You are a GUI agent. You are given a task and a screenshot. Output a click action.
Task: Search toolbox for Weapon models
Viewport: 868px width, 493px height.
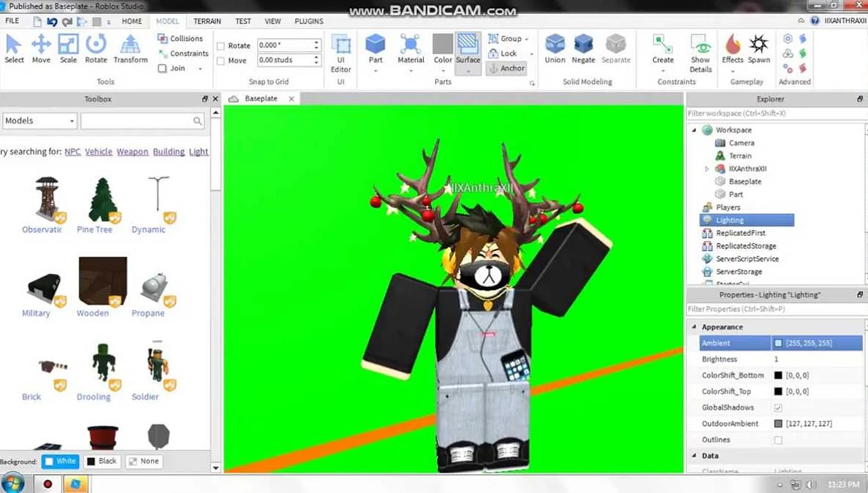coord(132,152)
